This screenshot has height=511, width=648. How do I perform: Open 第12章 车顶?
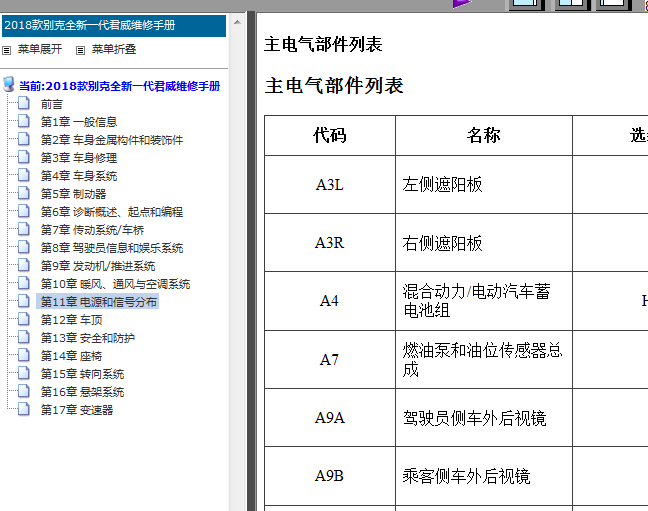[71, 320]
